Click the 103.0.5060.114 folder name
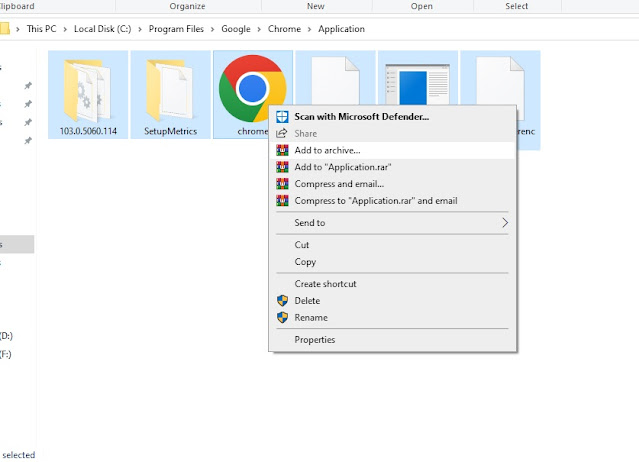Image resolution: width=639 pixels, height=462 pixels. [x=88, y=131]
